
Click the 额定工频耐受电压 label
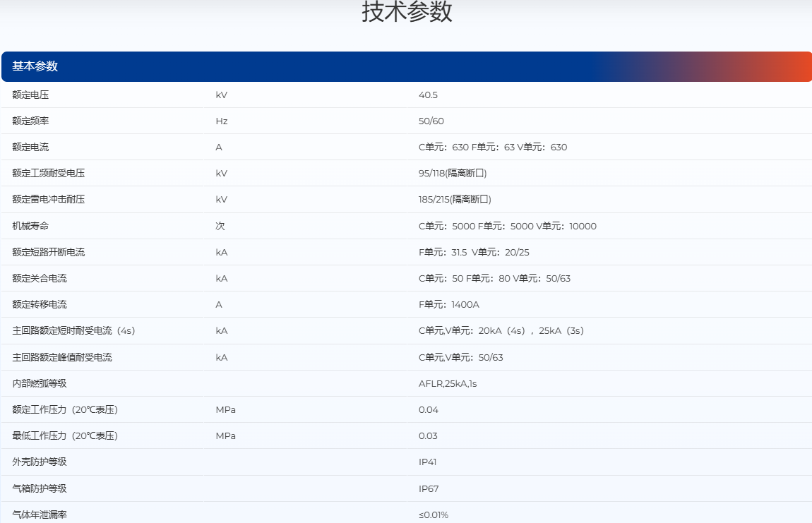pyautogui.click(x=48, y=173)
